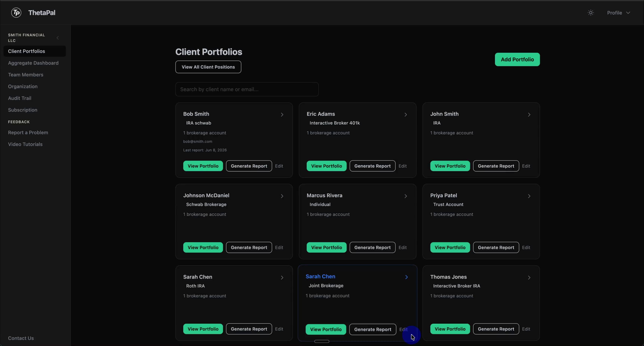Edit John Smith's portfolio
This screenshot has width=644, height=346.
pos(526,166)
